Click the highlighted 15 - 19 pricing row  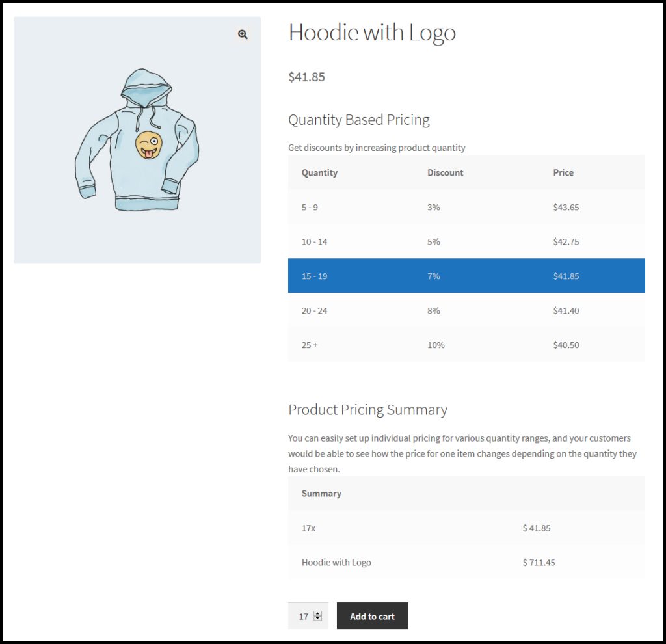click(466, 276)
